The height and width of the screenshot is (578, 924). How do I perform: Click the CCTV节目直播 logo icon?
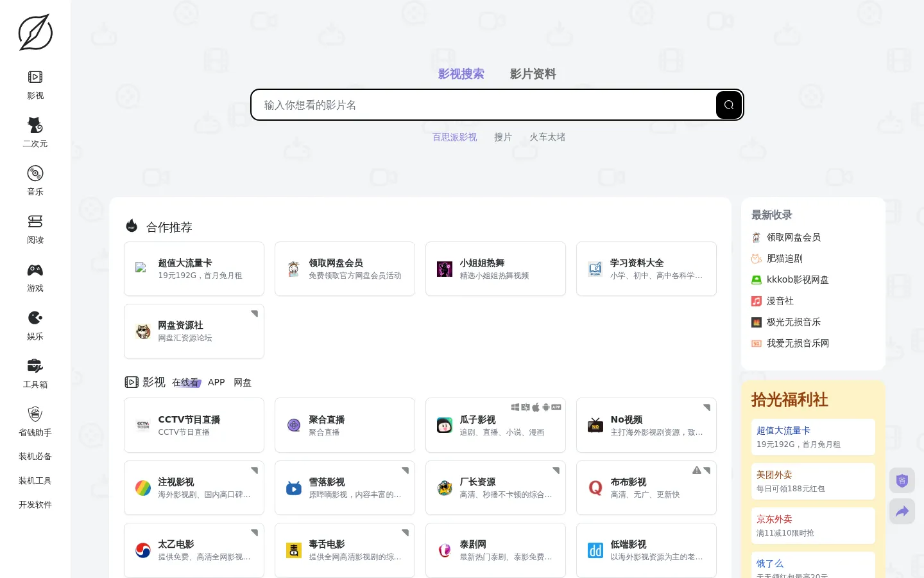pos(143,425)
